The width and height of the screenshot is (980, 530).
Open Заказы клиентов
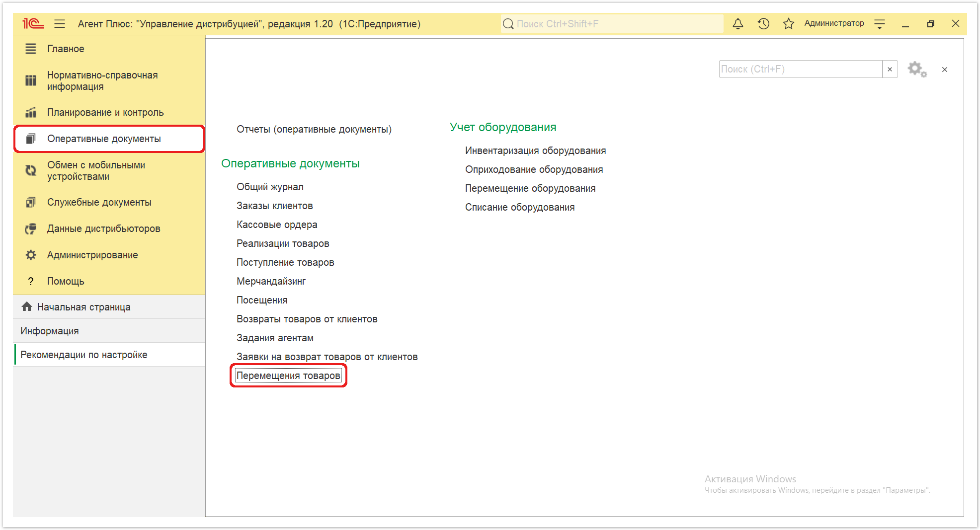click(x=275, y=206)
